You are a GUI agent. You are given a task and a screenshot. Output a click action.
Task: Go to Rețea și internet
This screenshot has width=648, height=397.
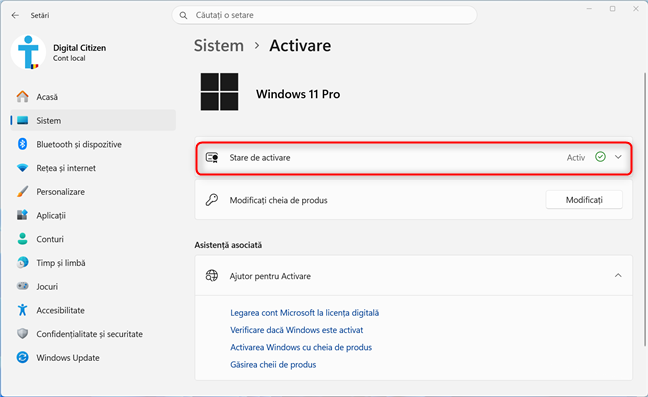tap(93, 168)
